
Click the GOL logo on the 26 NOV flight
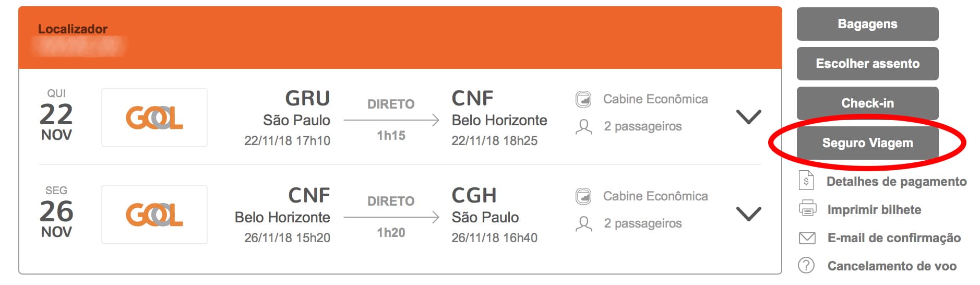coord(154,215)
